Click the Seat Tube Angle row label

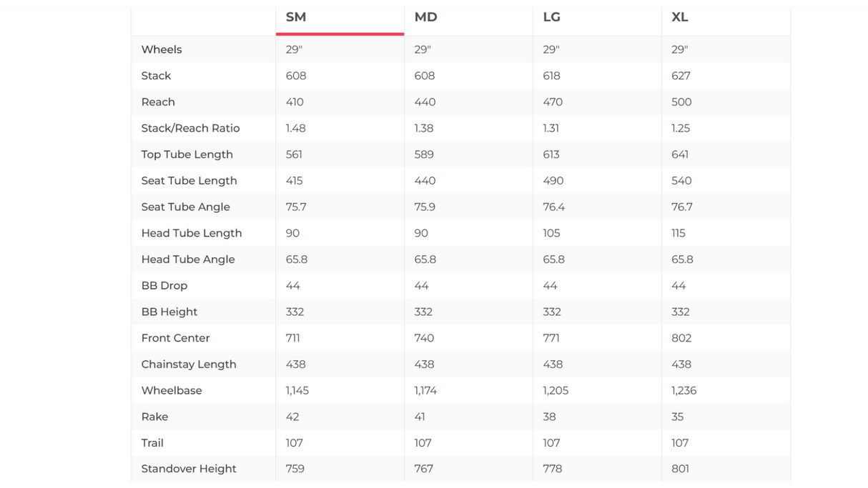pos(185,206)
